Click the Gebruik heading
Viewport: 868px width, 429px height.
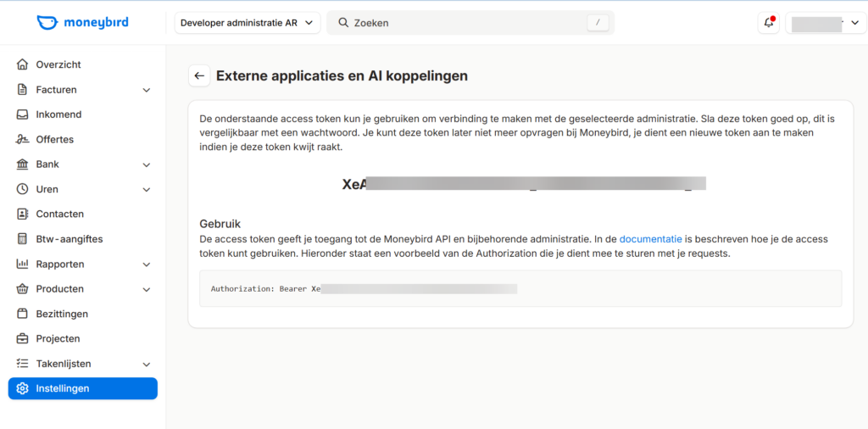tap(220, 225)
